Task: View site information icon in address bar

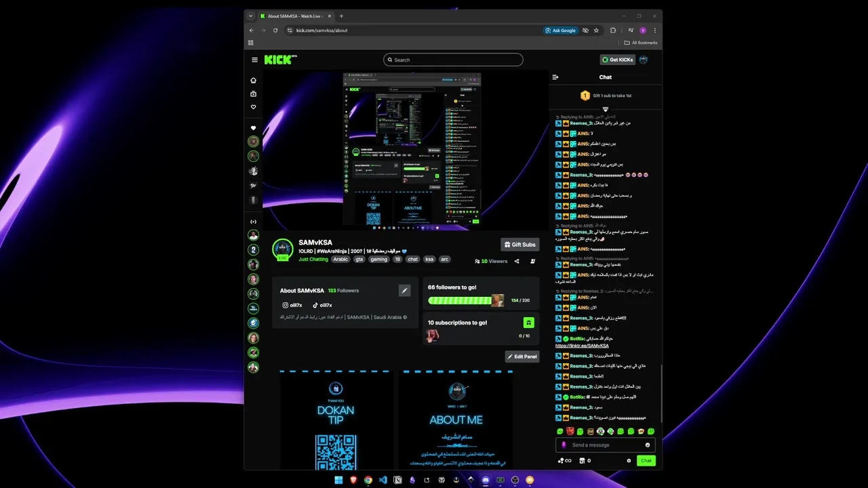Action: tap(290, 30)
